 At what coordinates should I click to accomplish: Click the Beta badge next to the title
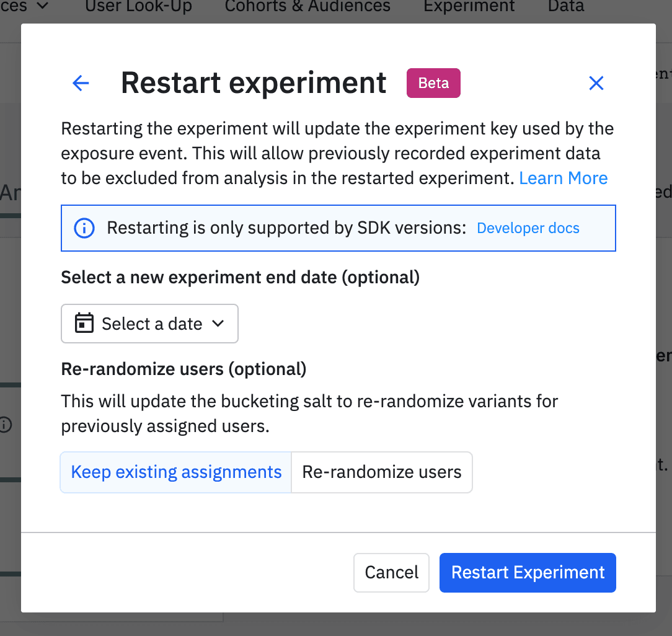point(433,82)
